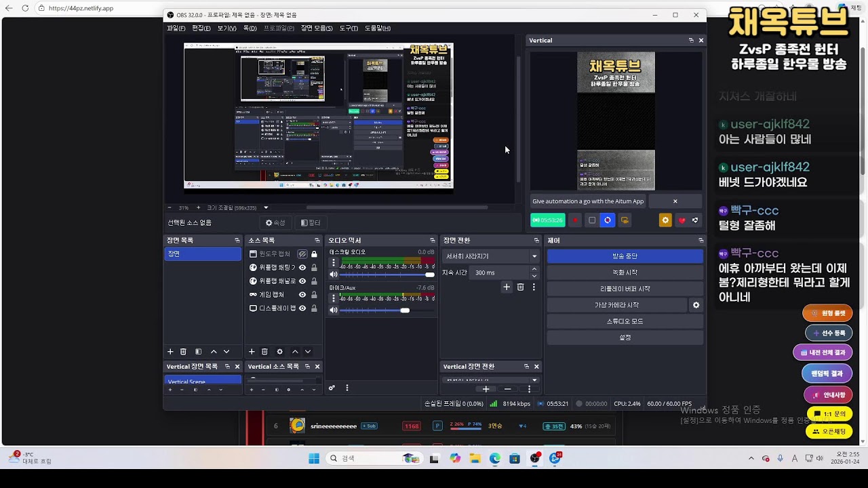Viewport: 868px width, 488px height.
Task: Add a new source in 소스 목록
Action: 252,352
